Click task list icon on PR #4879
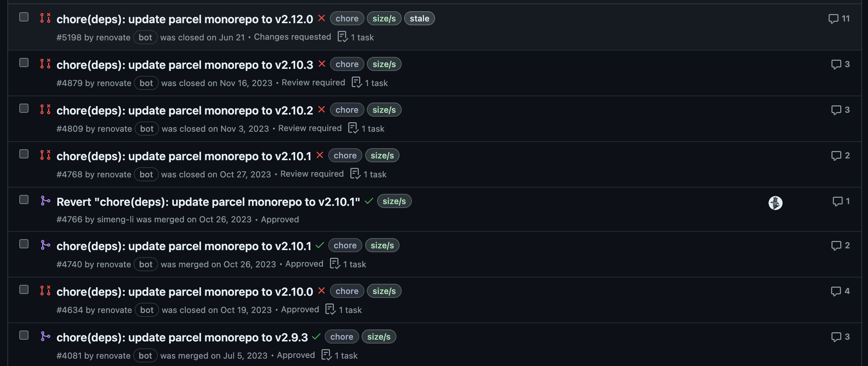The height and width of the screenshot is (366, 868). click(x=356, y=83)
